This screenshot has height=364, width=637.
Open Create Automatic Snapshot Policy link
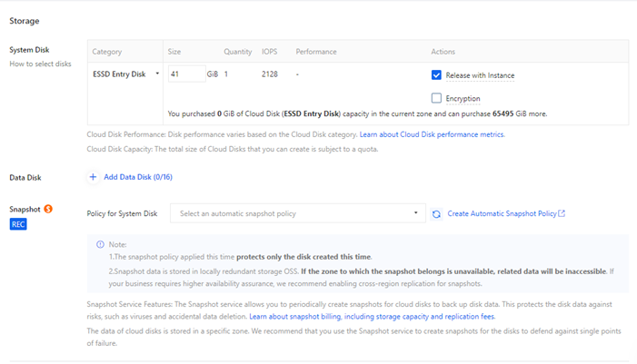502,213
